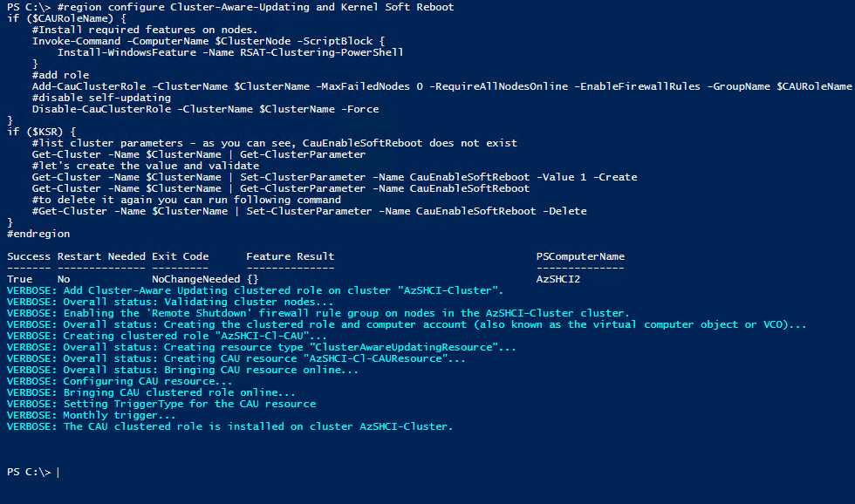Click the #endregion line
The height and width of the screenshot is (504, 855).
tap(38, 234)
